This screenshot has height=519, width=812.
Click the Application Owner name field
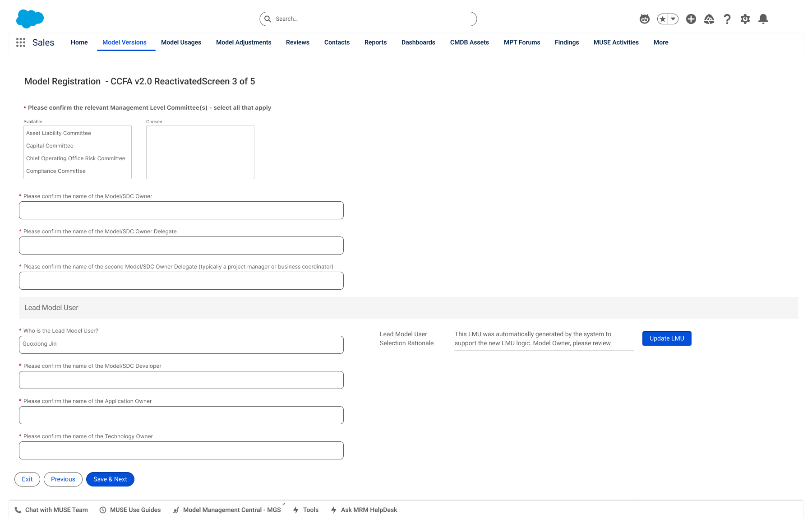181,415
